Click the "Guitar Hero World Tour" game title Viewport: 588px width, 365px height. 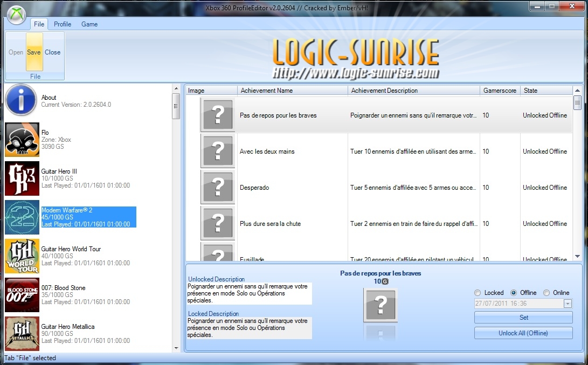(x=71, y=249)
